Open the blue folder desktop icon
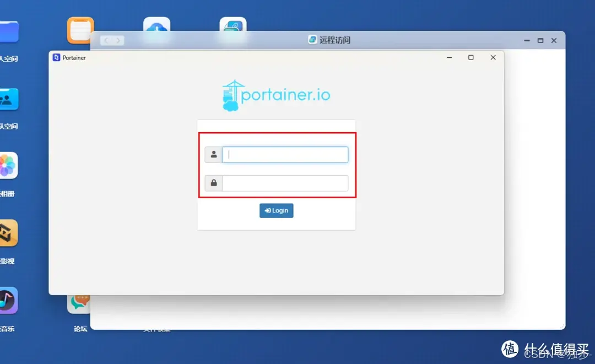The image size is (595, 364). click(9, 32)
